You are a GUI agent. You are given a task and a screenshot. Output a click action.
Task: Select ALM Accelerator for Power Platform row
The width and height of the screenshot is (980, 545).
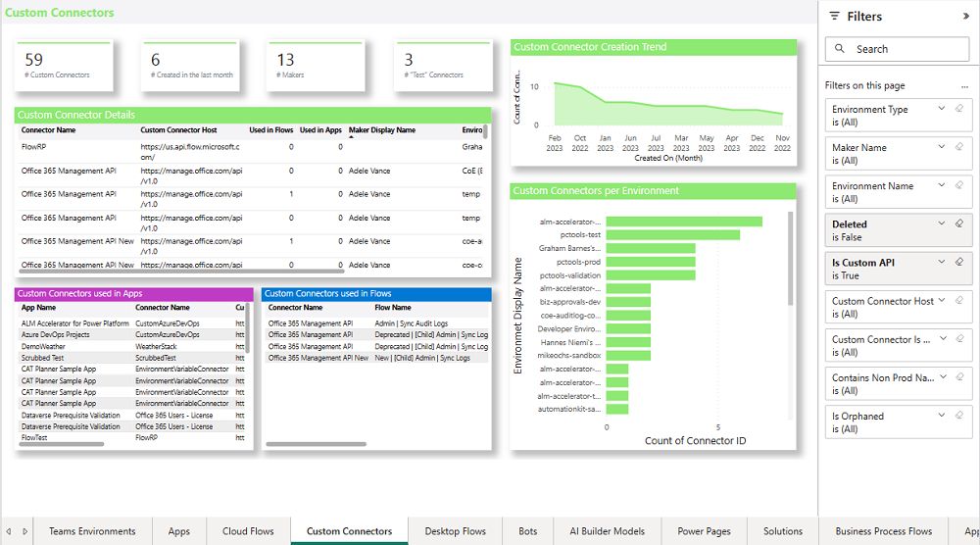tap(132, 323)
